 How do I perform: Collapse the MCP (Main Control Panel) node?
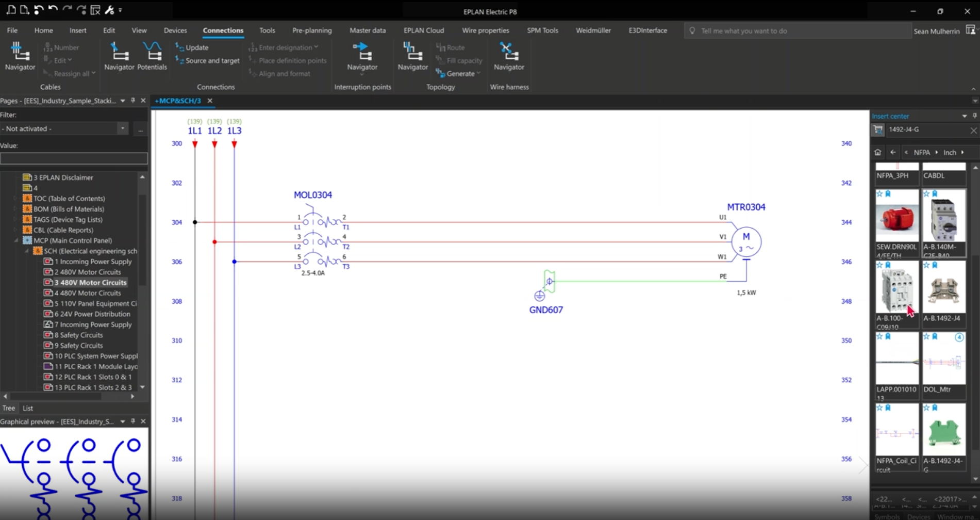tap(16, 240)
